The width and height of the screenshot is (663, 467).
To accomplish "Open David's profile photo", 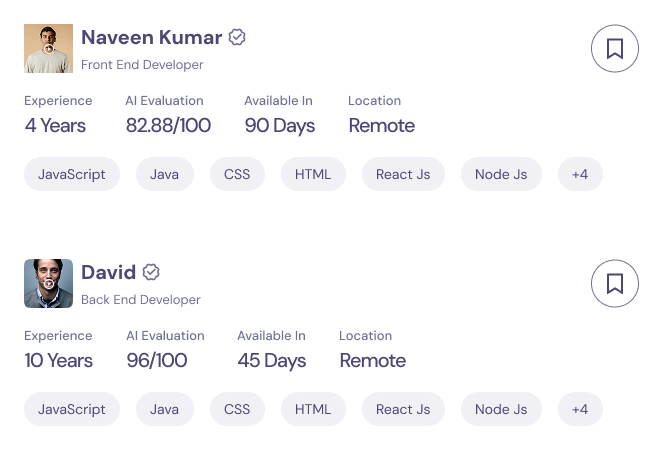I will pyautogui.click(x=48, y=284).
